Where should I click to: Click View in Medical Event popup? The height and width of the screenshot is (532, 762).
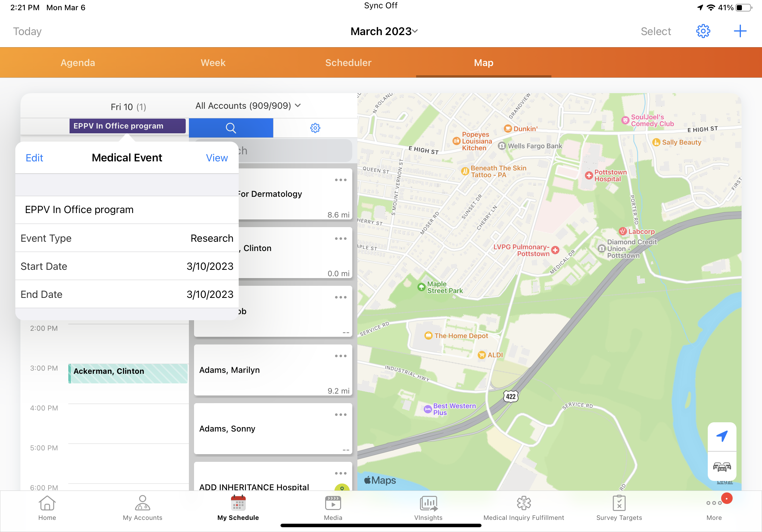point(217,158)
